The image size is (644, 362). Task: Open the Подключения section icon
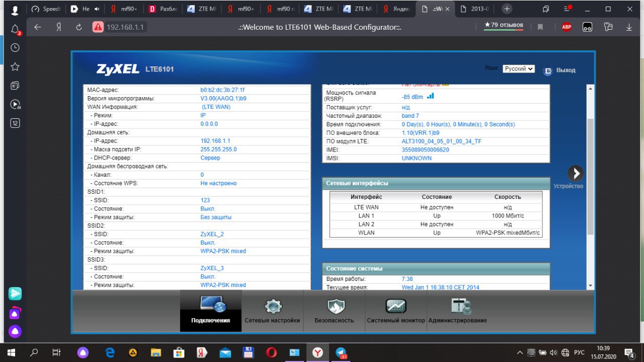pyautogui.click(x=213, y=304)
